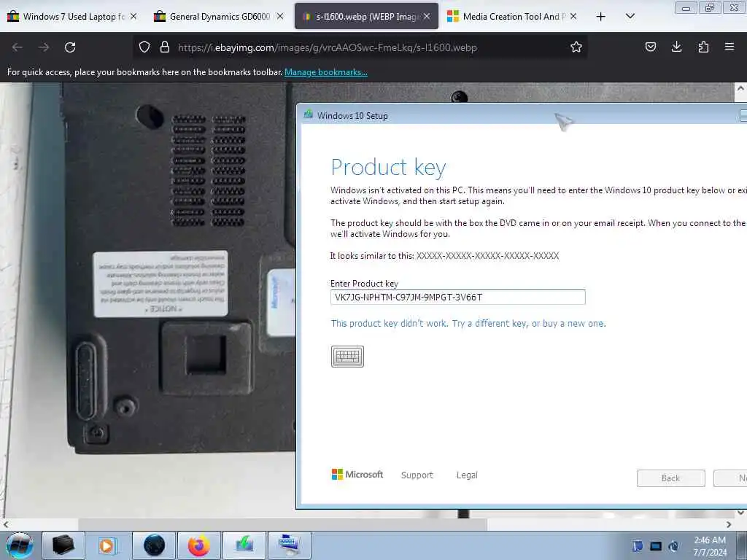Open the downloads panel
747x560 pixels.
click(676, 47)
